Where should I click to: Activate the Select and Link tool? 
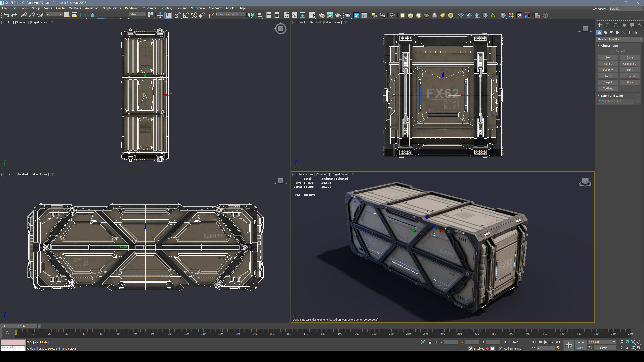tap(23, 15)
